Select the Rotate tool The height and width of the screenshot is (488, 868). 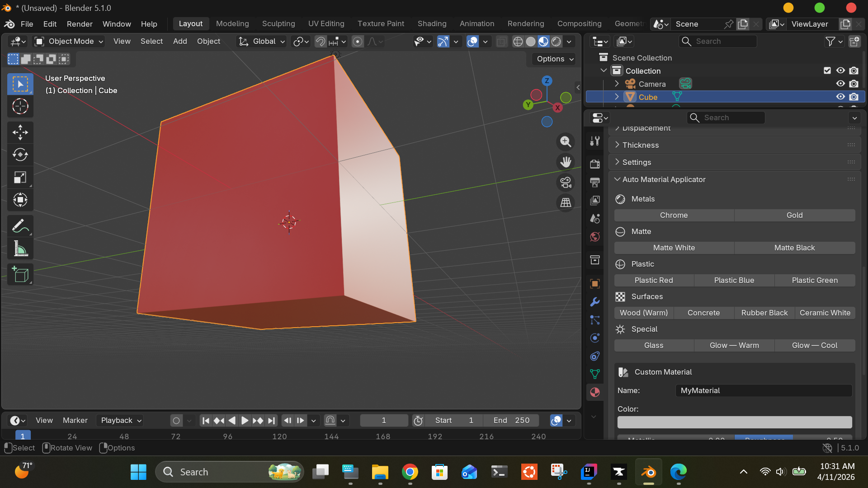coord(20,155)
